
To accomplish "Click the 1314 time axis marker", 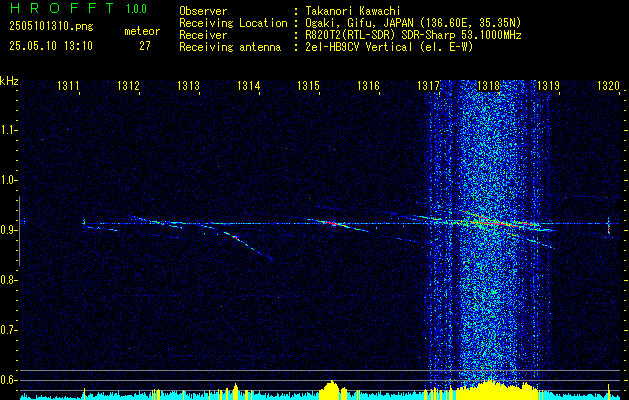I will click(x=248, y=85).
